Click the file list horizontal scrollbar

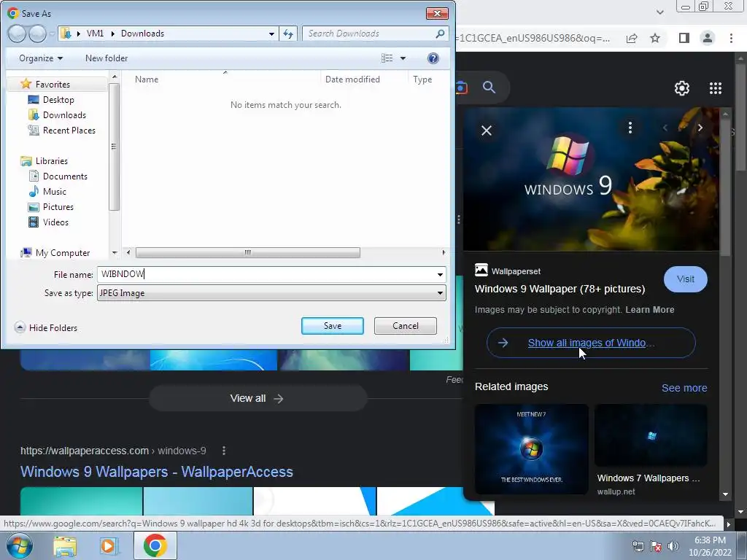(x=248, y=252)
